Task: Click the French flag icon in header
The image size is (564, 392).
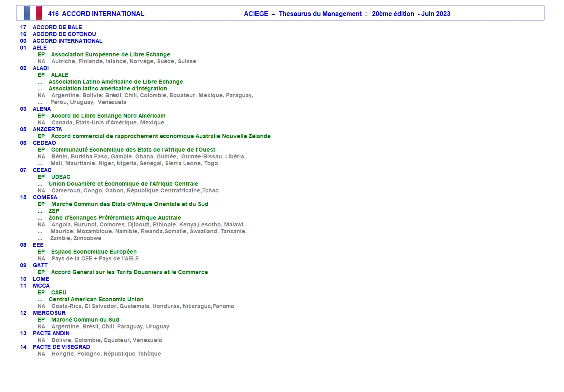Action: pyautogui.click(x=33, y=13)
